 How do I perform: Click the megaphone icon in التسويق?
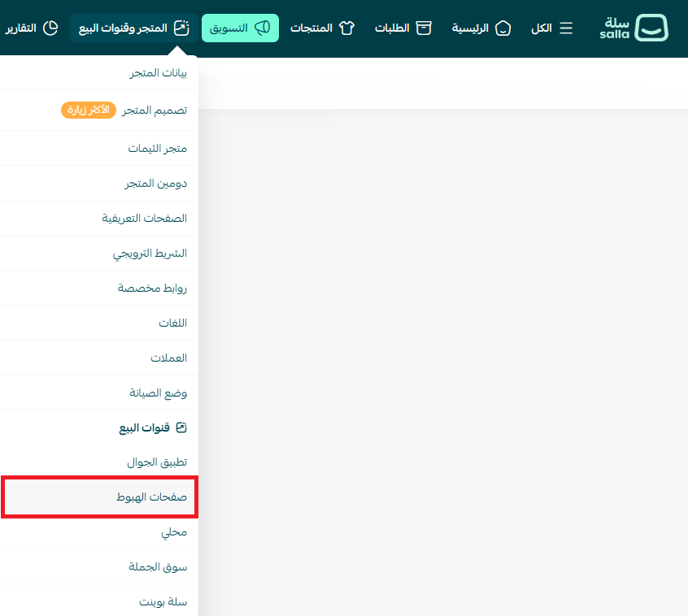click(263, 28)
